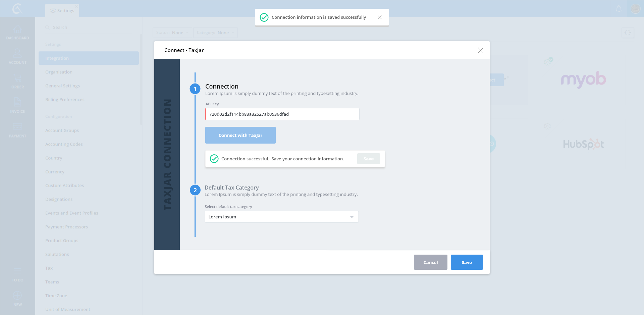The height and width of the screenshot is (315, 644).
Task: Click the Connect with TaxJar button
Action: click(x=240, y=135)
